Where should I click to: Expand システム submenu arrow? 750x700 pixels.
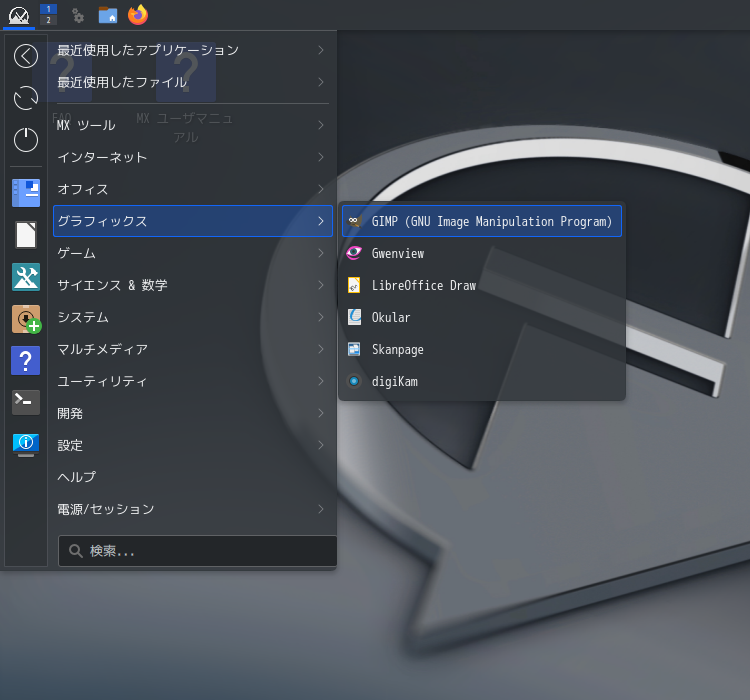coord(321,317)
